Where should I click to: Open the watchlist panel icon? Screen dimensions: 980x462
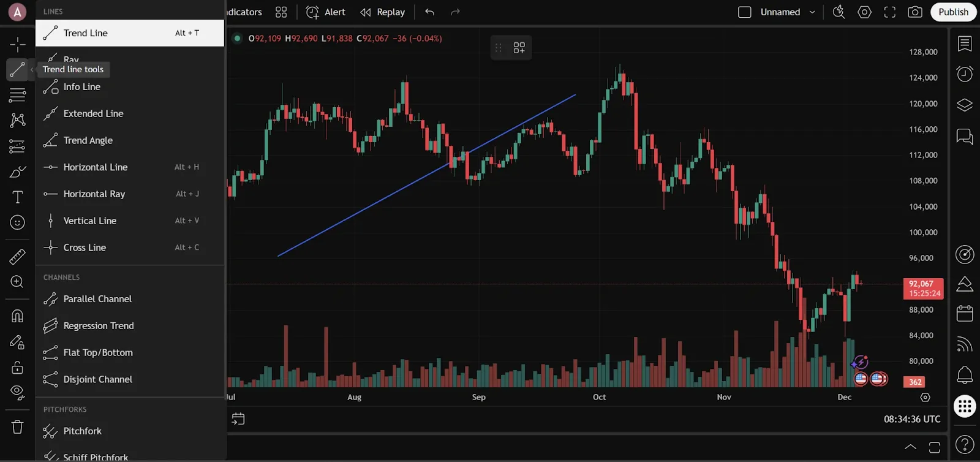pos(965,44)
